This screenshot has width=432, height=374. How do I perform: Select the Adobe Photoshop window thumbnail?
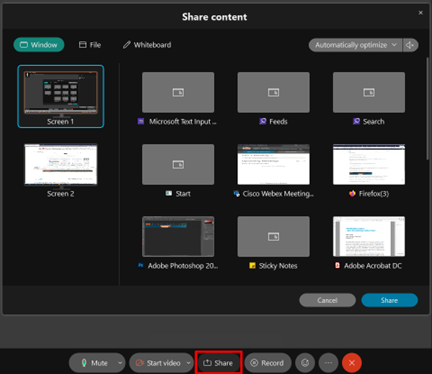pyautogui.click(x=178, y=243)
